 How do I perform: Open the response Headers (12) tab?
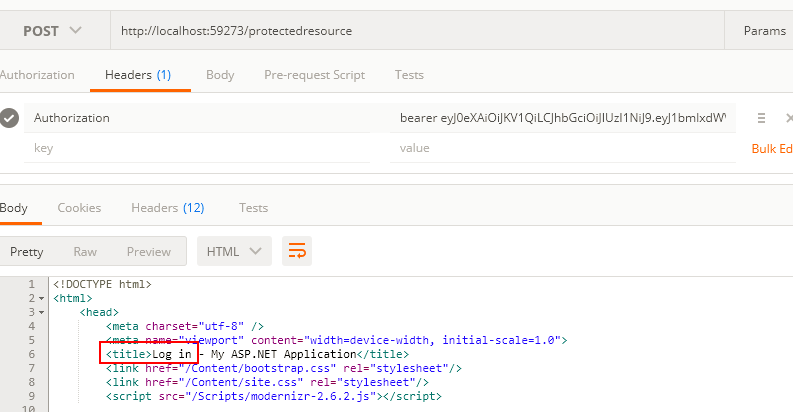click(x=167, y=208)
